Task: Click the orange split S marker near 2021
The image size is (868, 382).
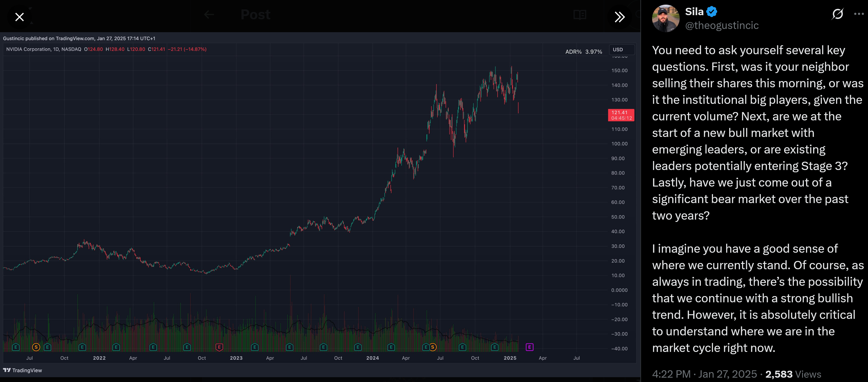Action: [x=36, y=347]
